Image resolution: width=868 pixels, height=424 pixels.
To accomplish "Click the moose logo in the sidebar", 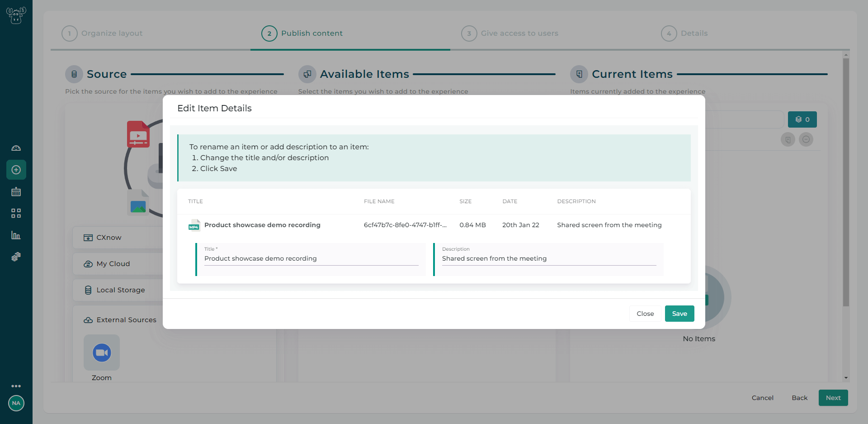I will click(16, 16).
